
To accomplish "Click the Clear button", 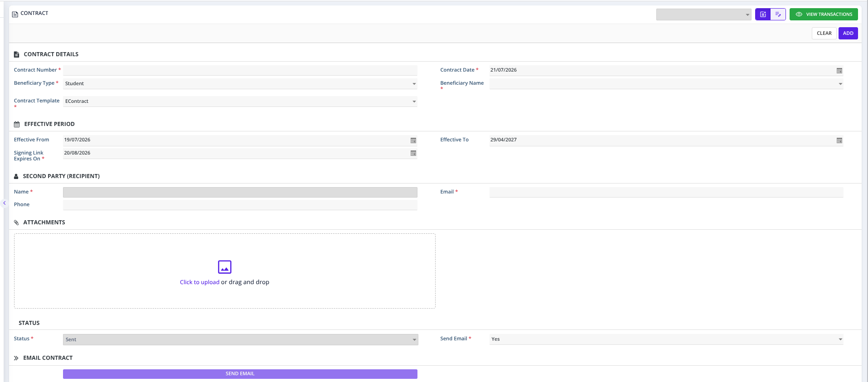I will point(824,33).
